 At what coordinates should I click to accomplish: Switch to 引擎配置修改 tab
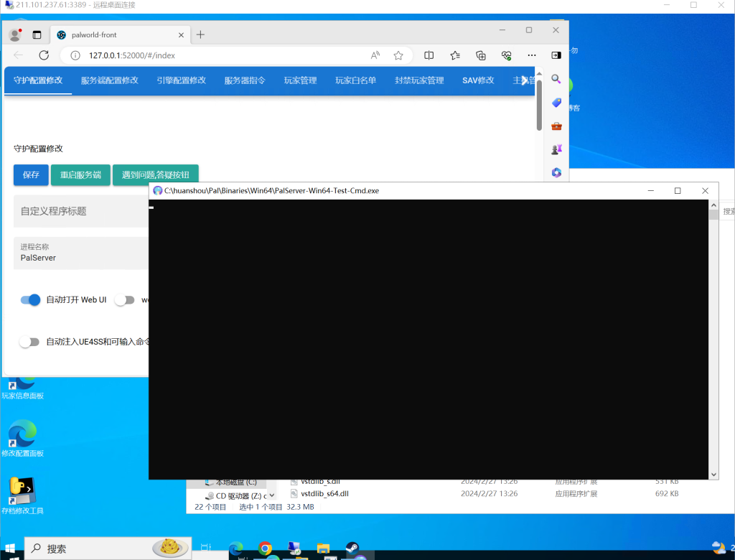pos(182,80)
